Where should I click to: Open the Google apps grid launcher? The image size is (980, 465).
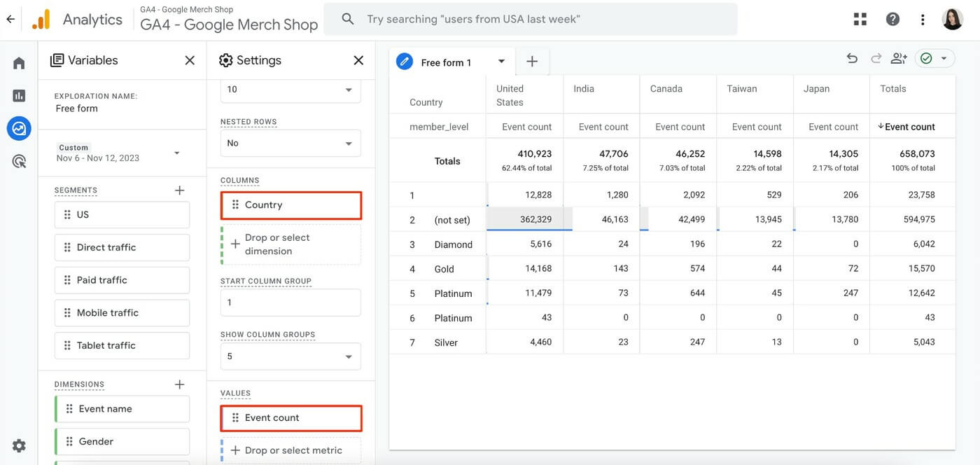(x=860, y=18)
